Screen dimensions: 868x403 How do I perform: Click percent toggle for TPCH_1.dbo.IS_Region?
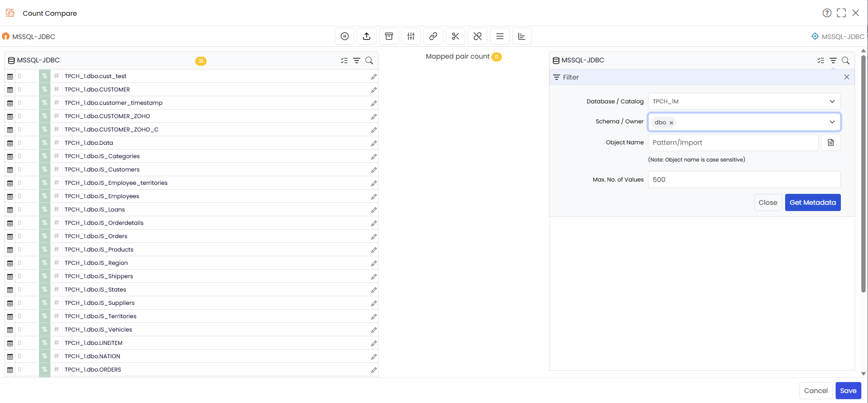point(44,263)
